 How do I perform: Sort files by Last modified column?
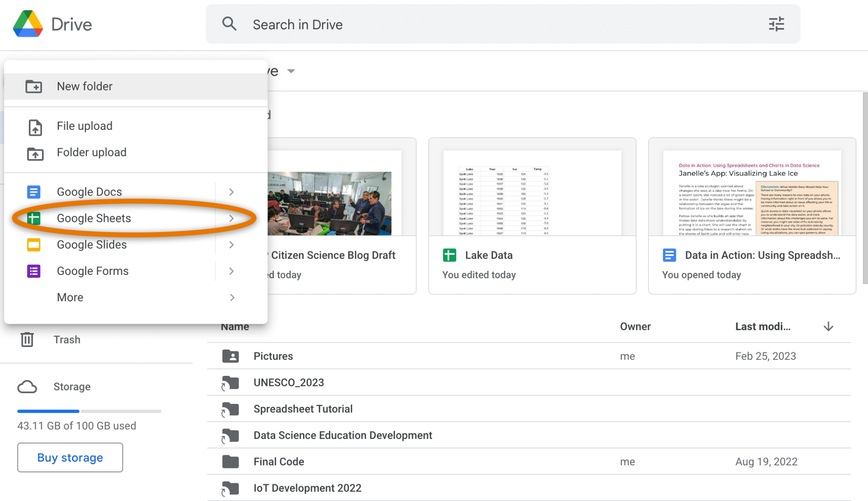point(763,326)
